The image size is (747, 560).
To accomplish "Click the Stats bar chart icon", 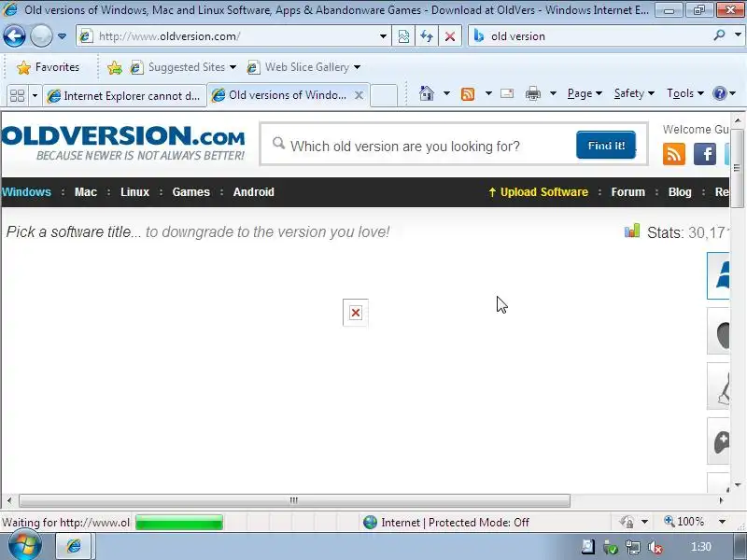I will 632,231.
